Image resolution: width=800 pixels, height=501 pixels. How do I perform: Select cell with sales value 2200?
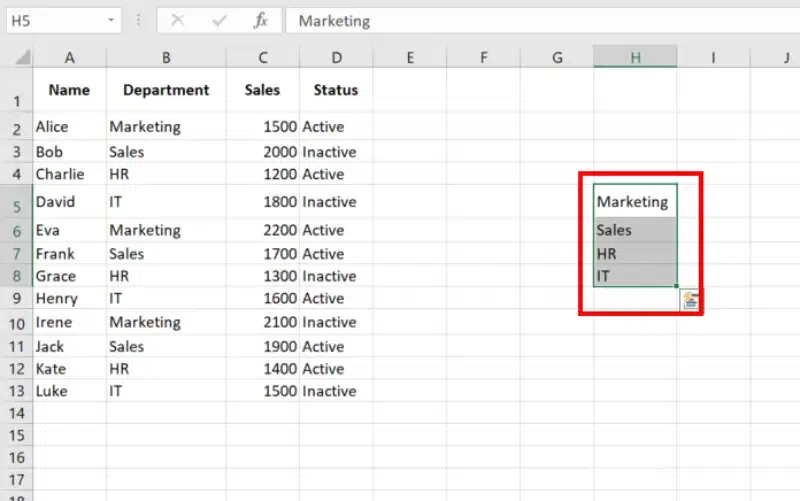(x=262, y=230)
